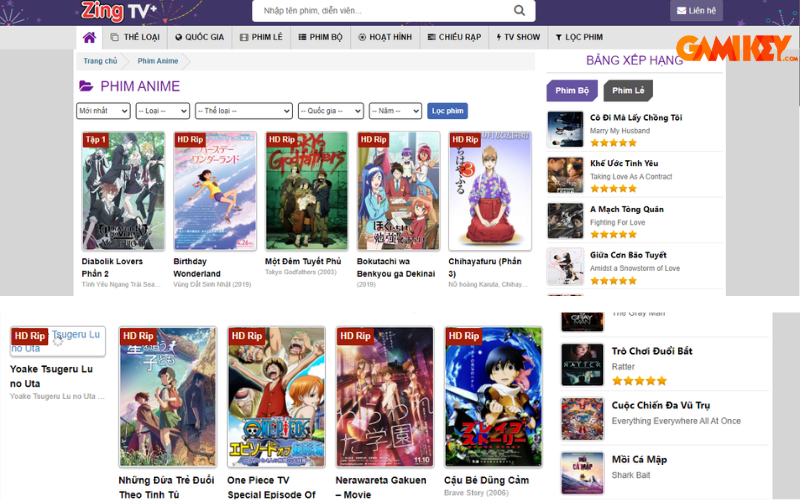Viewport: 800px width, 500px height.
Task: Open the PHIM LẺ menu
Action: (x=261, y=37)
